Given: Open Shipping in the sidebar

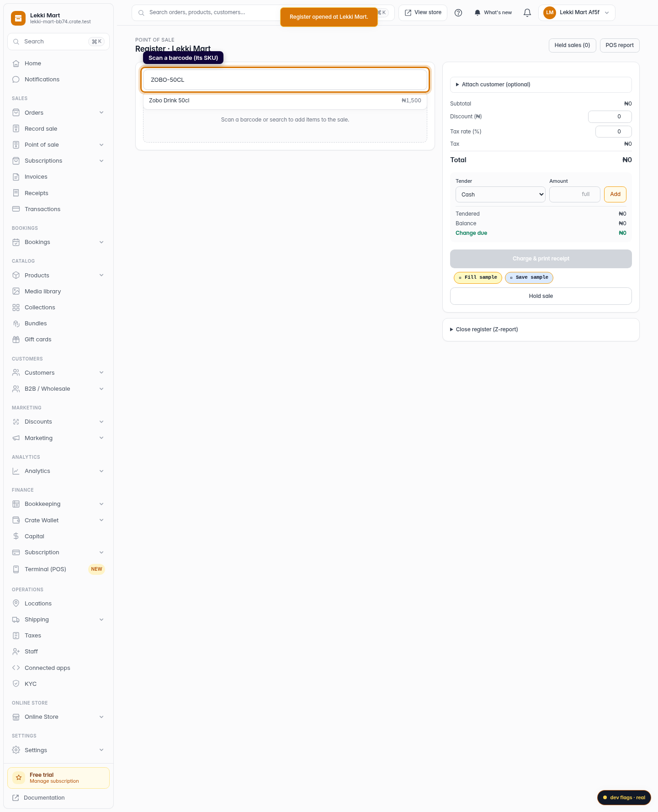Looking at the screenshot, I should coord(58,620).
